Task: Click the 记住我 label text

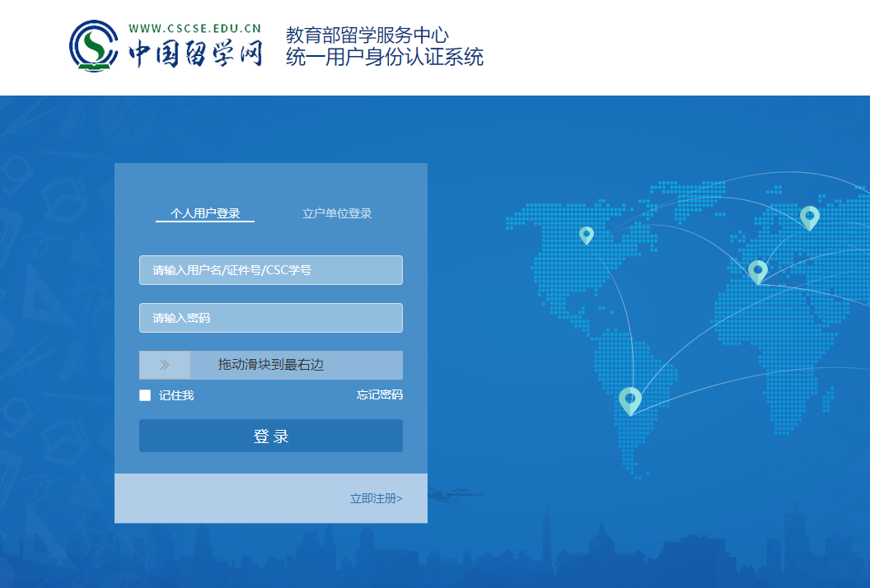Action: (x=176, y=395)
